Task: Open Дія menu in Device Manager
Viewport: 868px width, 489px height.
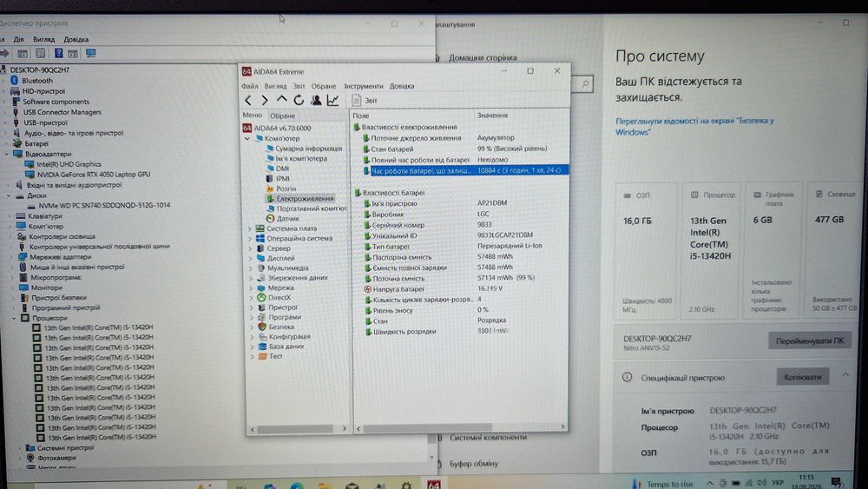Action: pyautogui.click(x=18, y=39)
